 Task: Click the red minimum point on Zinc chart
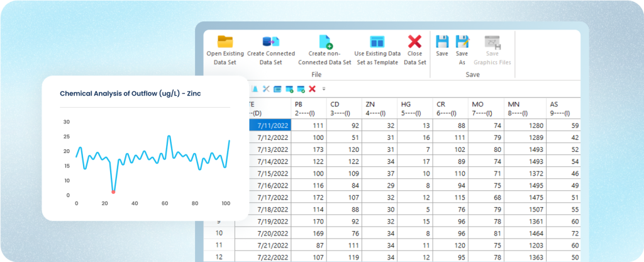click(113, 191)
